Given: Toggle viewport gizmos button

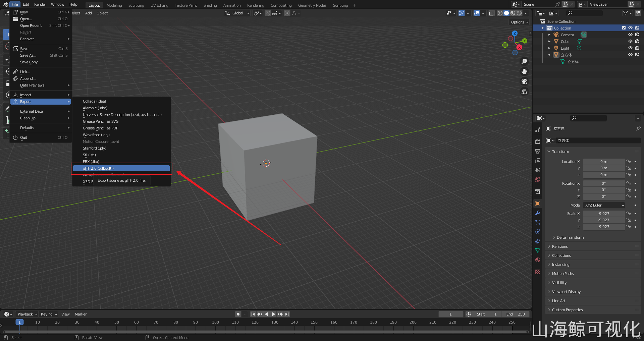Looking at the screenshot, I should 462,13.
